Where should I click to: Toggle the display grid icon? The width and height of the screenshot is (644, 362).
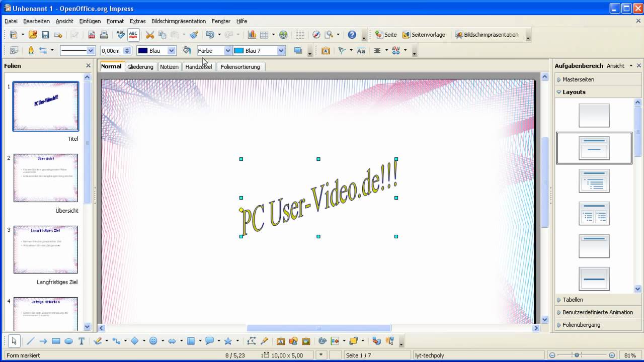(300, 35)
